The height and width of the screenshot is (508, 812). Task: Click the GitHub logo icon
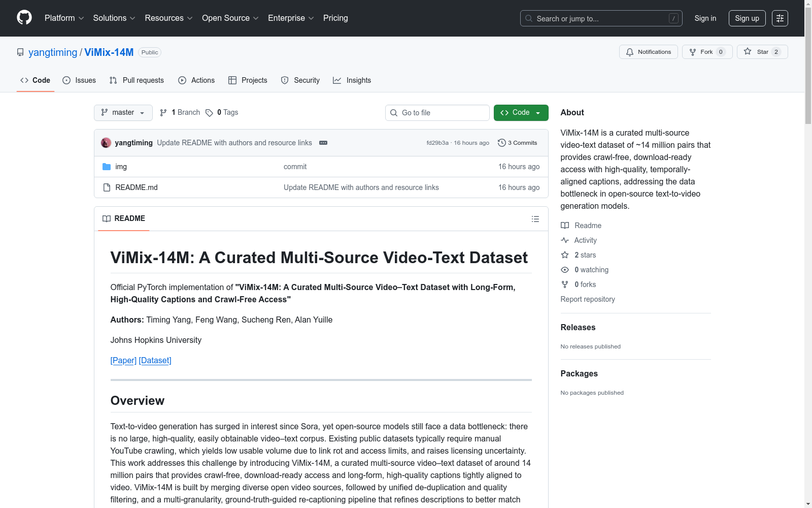[x=24, y=18]
